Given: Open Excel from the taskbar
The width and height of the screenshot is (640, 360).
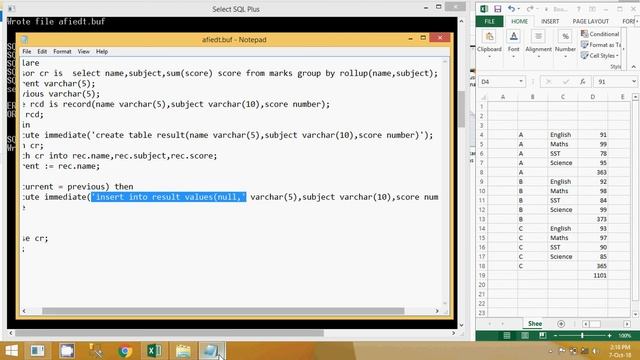Looking at the screenshot, I should (154, 351).
